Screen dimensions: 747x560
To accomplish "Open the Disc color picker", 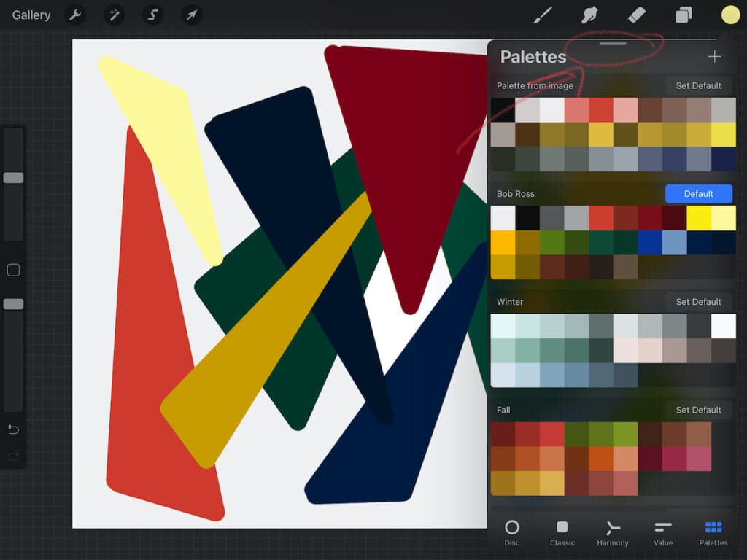I will (x=512, y=532).
